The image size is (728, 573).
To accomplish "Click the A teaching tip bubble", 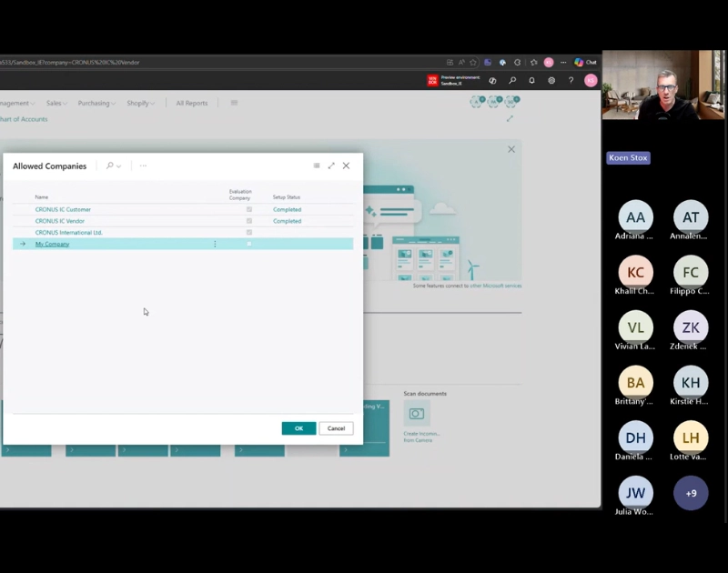I will [x=477, y=102].
